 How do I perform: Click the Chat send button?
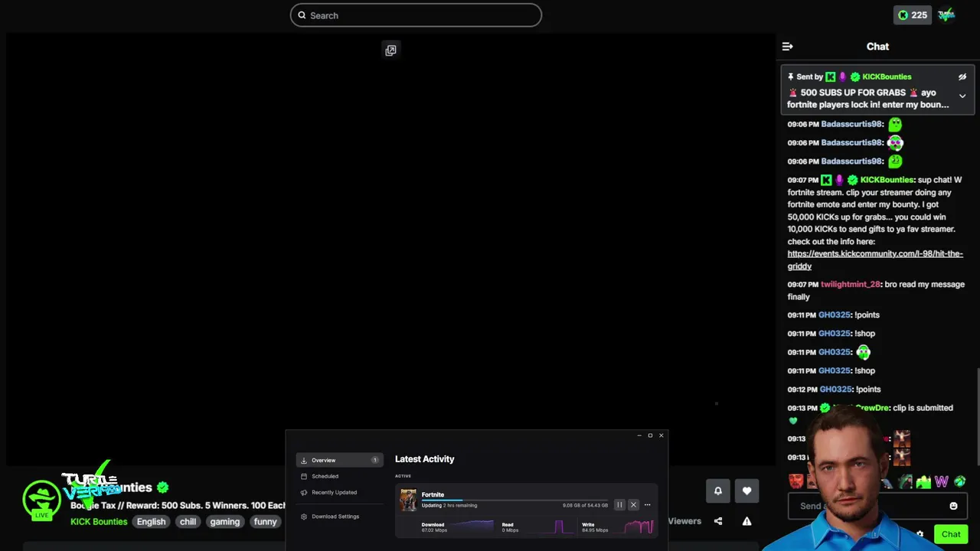[x=951, y=534]
